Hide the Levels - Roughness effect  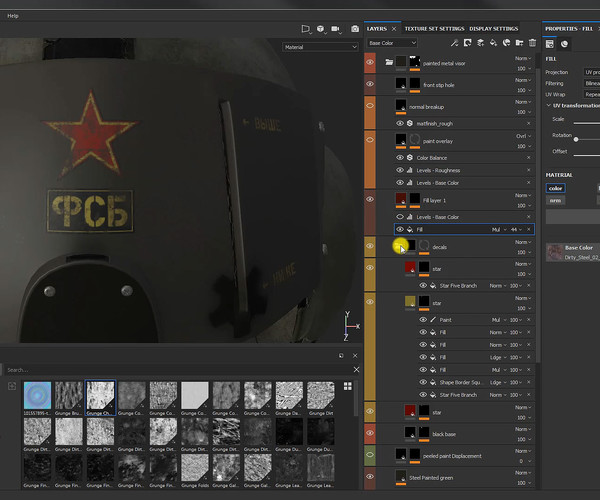[400, 170]
